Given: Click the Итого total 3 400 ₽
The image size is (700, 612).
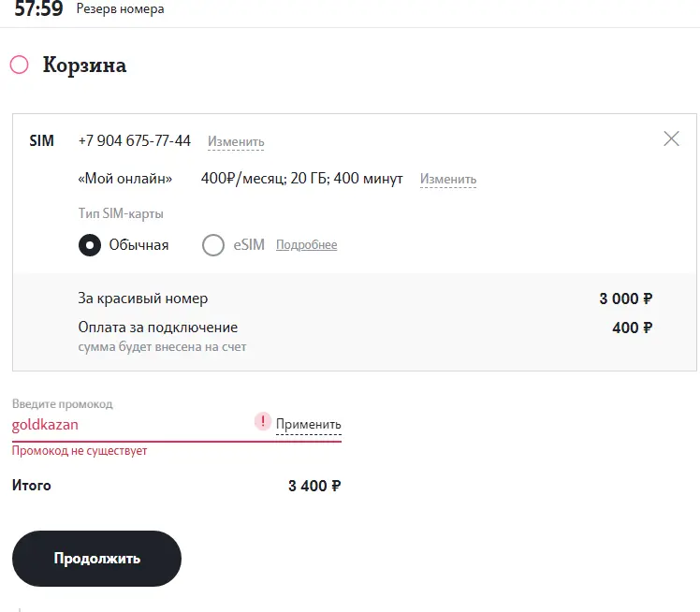Looking at the screenshot, I should click(x=314, y=486).
